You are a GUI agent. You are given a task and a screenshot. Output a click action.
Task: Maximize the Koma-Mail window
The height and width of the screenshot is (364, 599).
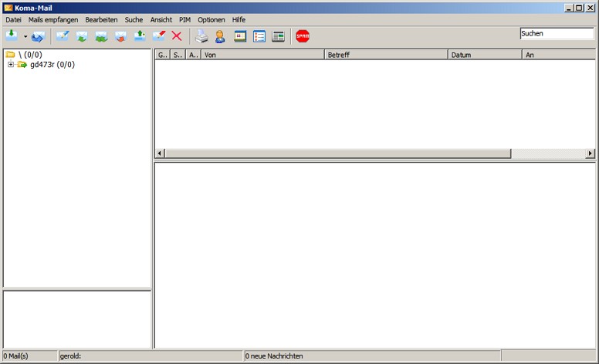579,8
